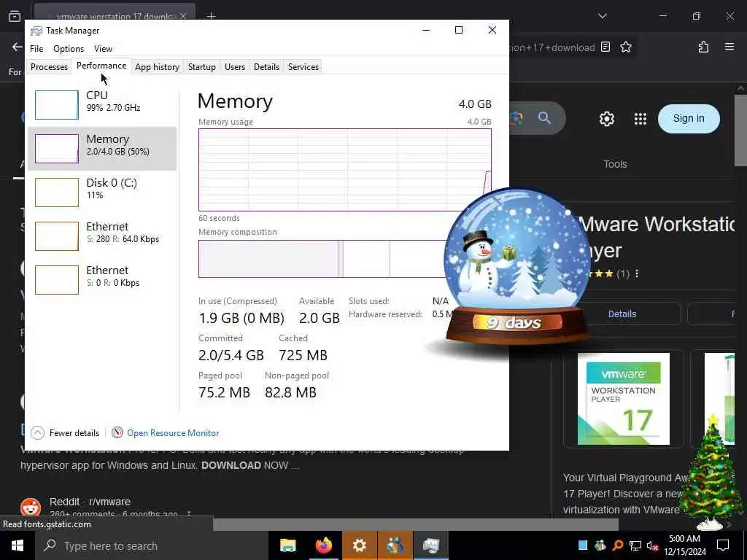Click the orange magnifier tray icon

point(618,545)
